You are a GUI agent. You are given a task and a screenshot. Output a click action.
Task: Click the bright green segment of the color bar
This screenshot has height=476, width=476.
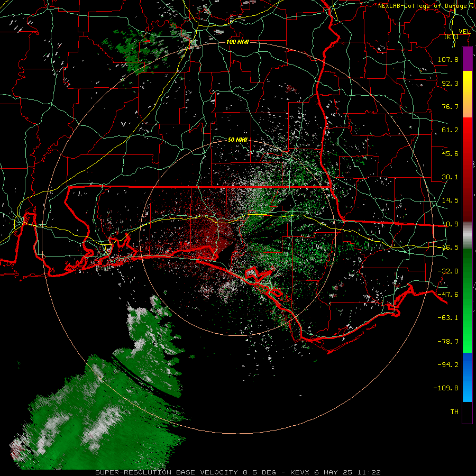point(467,334)
